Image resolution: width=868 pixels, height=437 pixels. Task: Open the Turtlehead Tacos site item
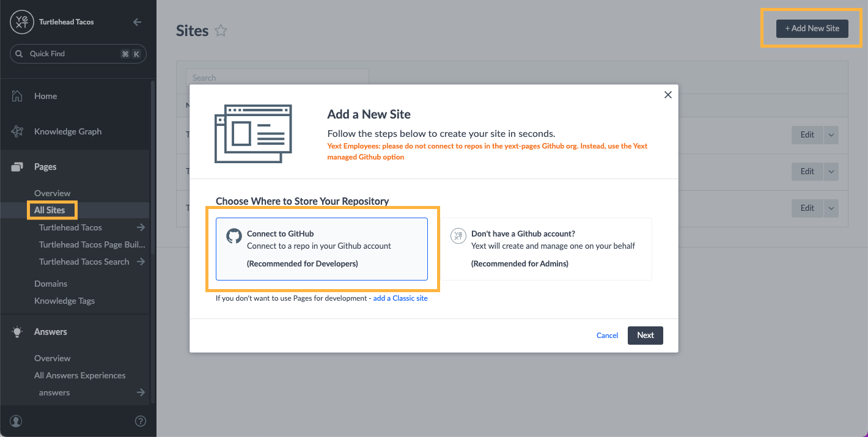click(70, 227)
